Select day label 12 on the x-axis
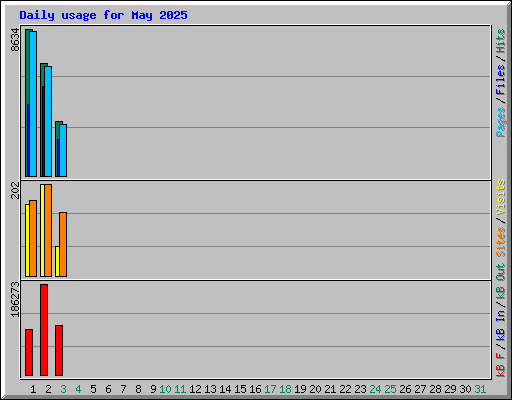Screen dimensions: 512x400 coord(195,389)
